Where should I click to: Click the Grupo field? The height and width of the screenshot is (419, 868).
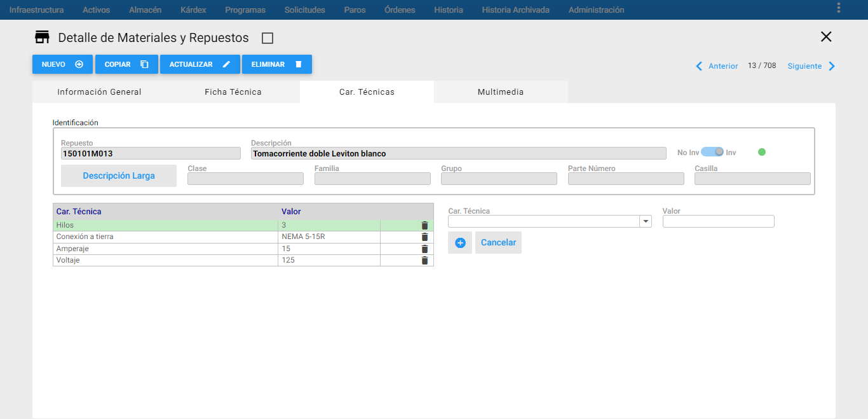tap(499, 179)
